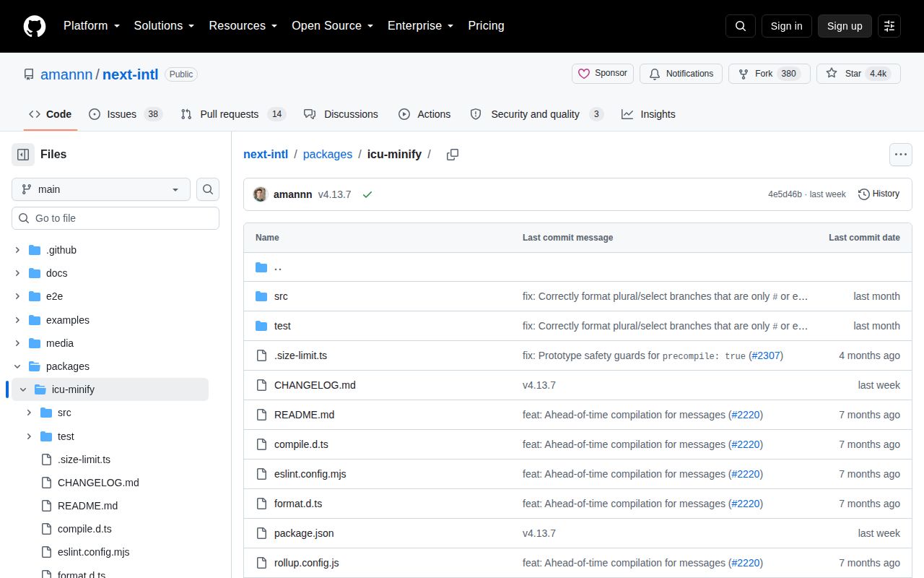Open eslint.config.mjs in file list
The width and height of the screenshot is (924, 578).
pos(310,474)
